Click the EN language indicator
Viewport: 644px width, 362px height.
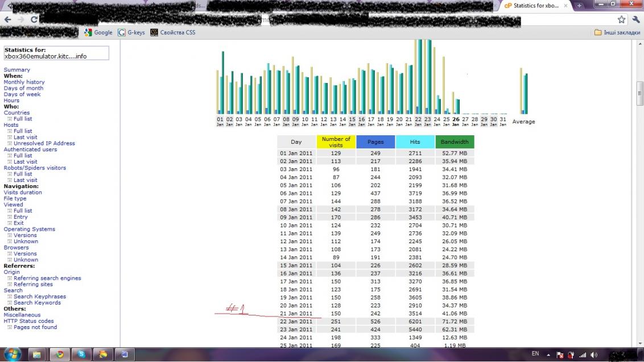click(x=535, y=354)
